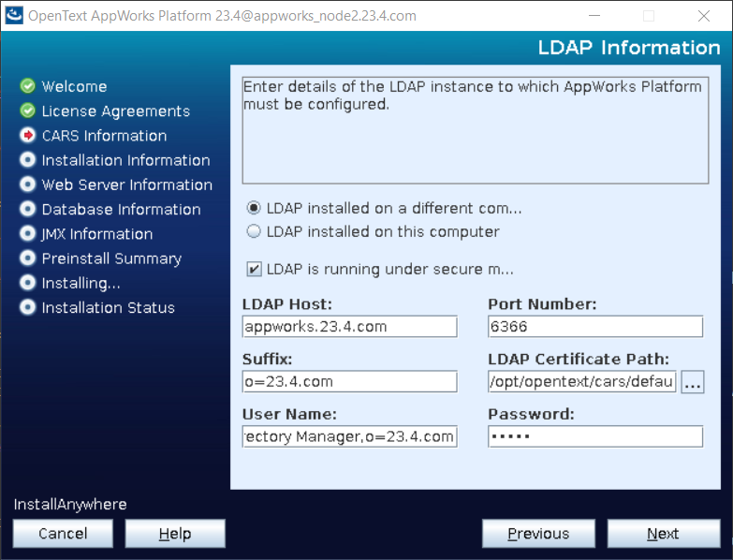Click the step icon beside JMX Information
This screenshot has height=560, width=733.
point(27,234)
